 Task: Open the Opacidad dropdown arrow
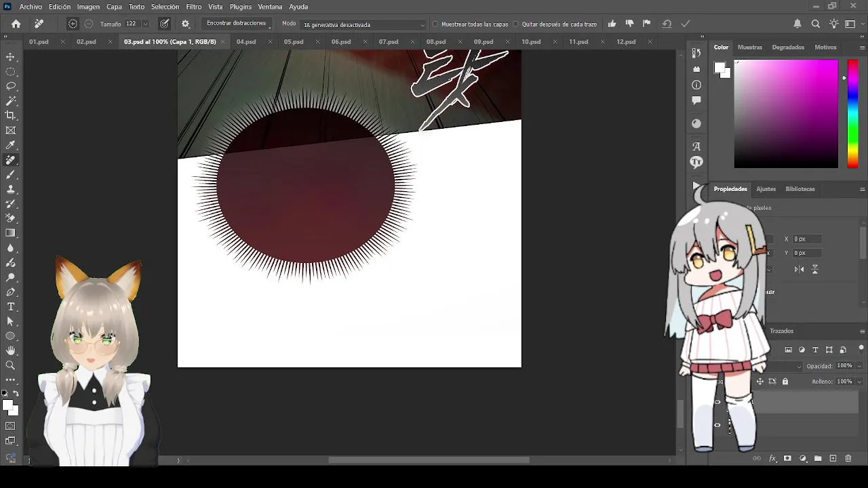pos(859,366)
